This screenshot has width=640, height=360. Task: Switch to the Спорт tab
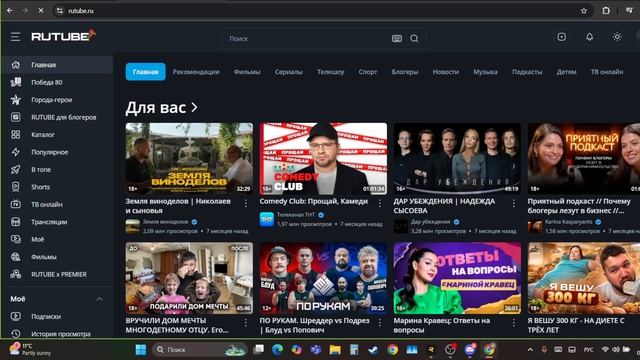368,72
